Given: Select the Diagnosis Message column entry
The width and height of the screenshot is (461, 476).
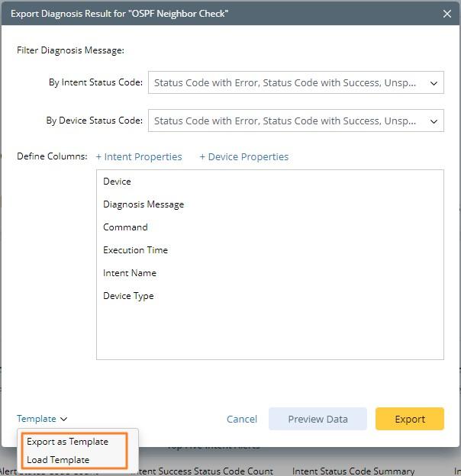Looking at the screenshot, I should (143, 204).
